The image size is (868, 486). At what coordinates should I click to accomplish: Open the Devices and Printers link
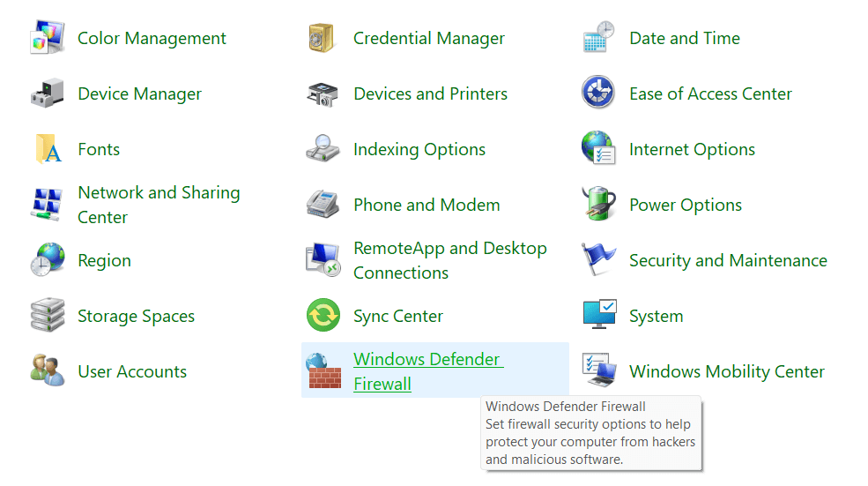coord(430,93)
